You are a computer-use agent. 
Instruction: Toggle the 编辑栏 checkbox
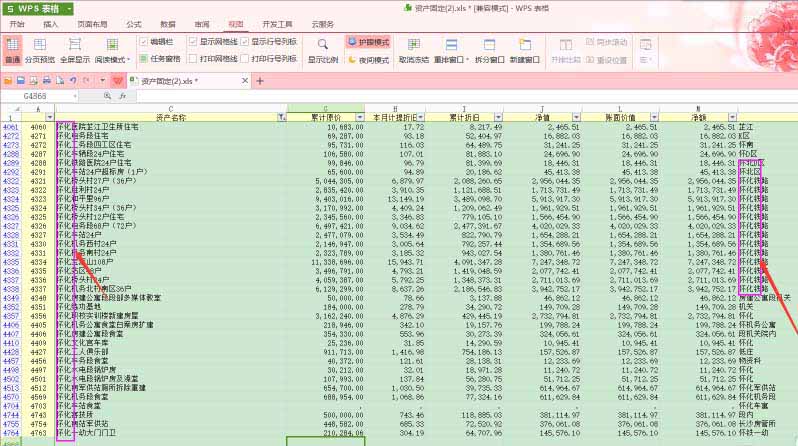coord(144,43)
